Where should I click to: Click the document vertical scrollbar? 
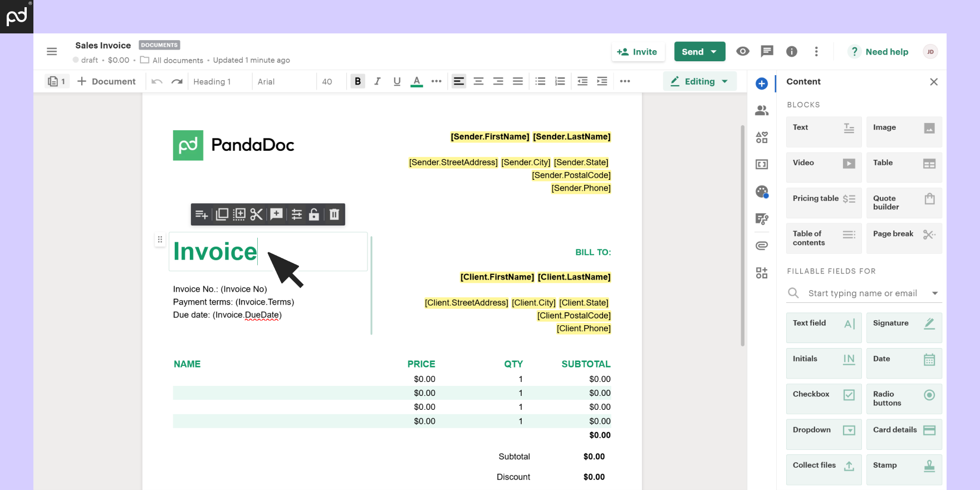pyautogui.click(x=742, y=236)
